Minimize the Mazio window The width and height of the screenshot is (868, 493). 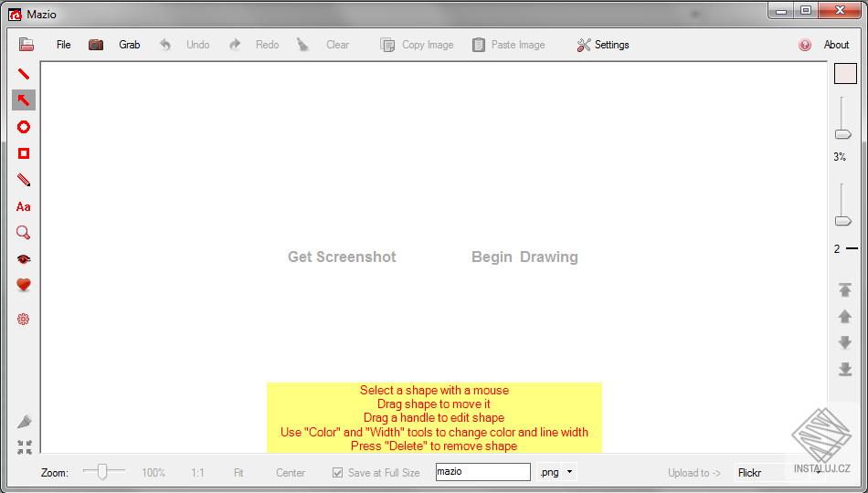[x=781, y=11]
